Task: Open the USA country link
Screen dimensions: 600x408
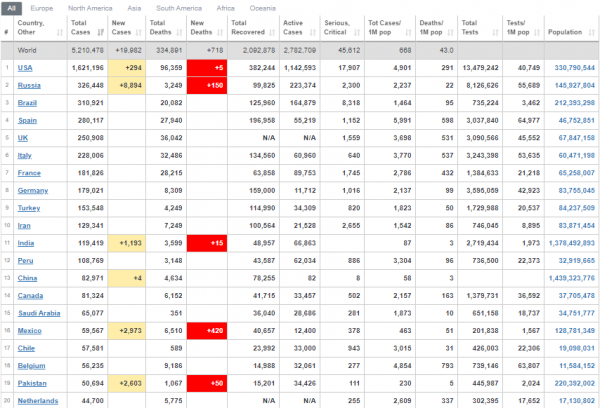Action: (x=25, y=68)
